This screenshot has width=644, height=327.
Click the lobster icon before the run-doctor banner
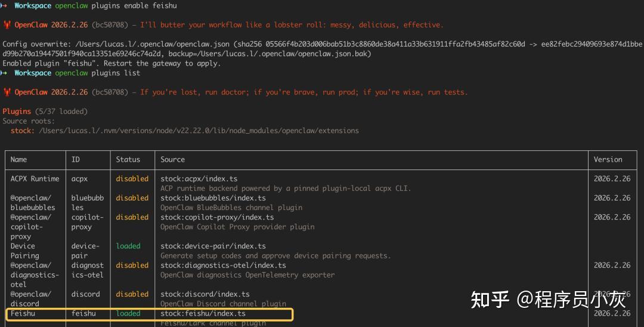point(7,92)
